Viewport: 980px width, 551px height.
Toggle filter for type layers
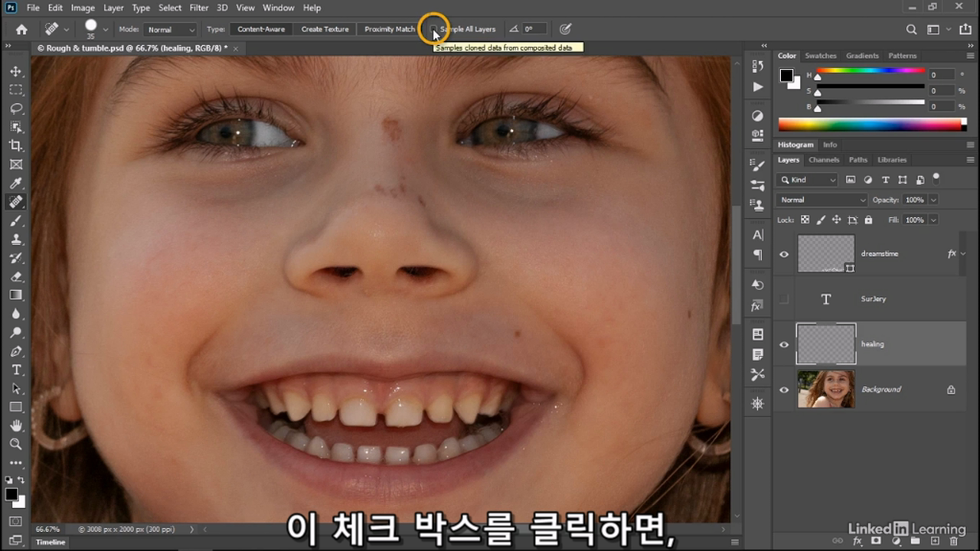coord(885,180)
